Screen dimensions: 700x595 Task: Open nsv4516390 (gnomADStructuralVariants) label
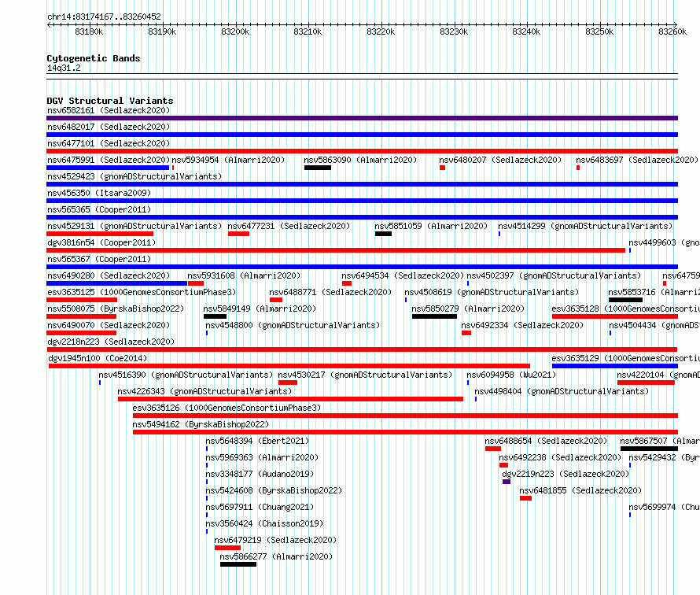point(186,375)
